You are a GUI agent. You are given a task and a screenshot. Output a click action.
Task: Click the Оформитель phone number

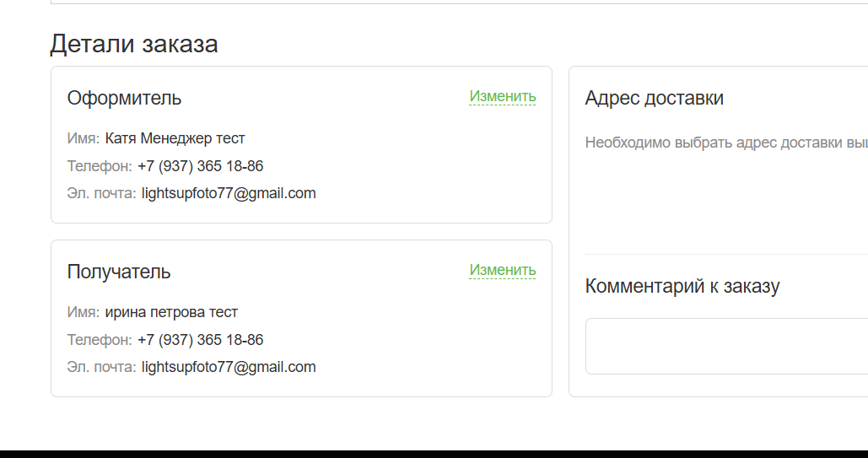pyautogui.click(x=200, y=166)
